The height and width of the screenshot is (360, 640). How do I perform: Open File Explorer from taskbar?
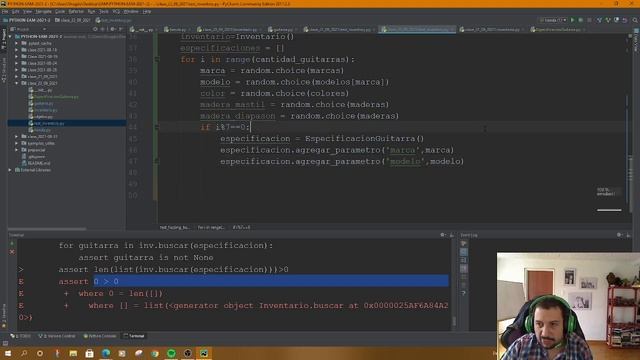73,353
